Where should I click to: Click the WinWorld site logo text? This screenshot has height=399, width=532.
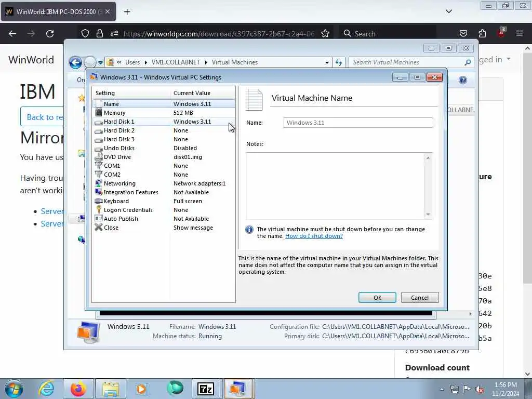click(x=31, y=60)
